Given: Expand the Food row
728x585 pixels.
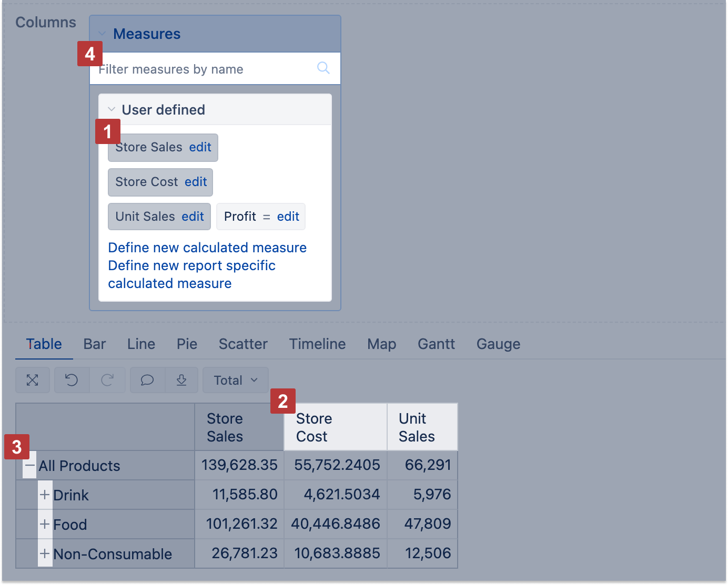Looking at the screenshot, I should pos(45,525).
